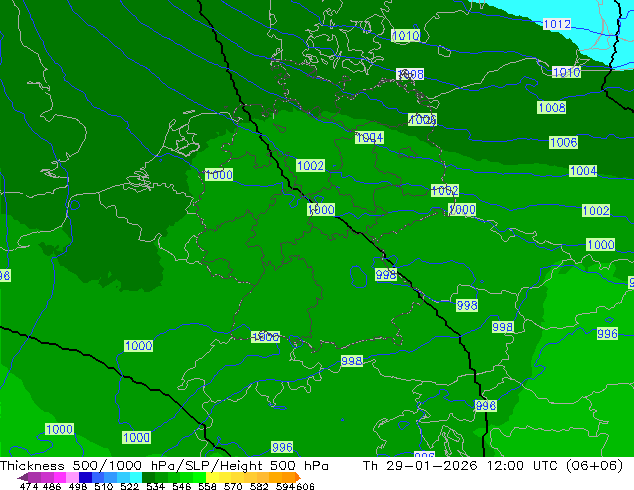Click the 570 value under the legend

click(233, 486)
